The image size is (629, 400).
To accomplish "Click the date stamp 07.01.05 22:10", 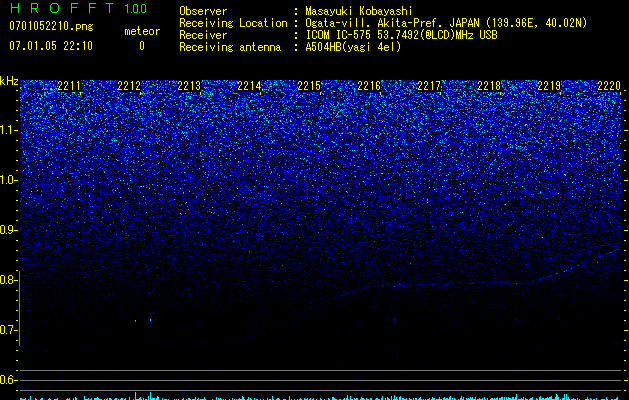I will click(x=51, y=46).
